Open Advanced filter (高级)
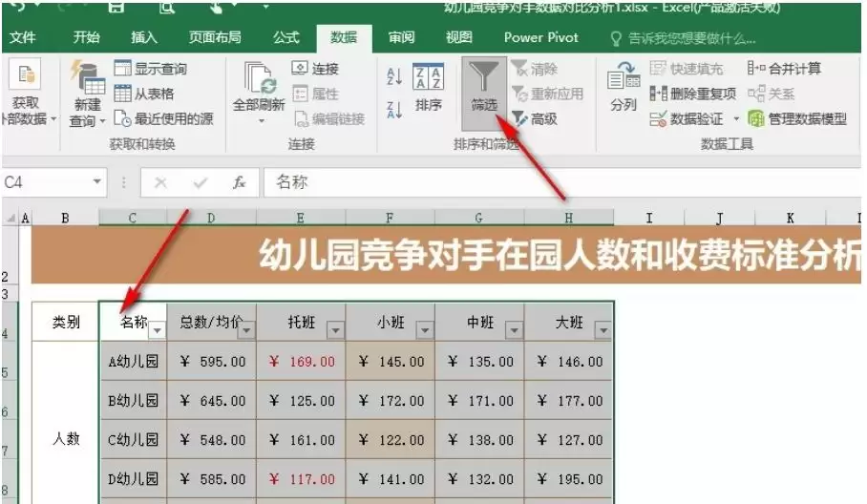This screenshot has height=504, width=867. click(x=534, y=118)
